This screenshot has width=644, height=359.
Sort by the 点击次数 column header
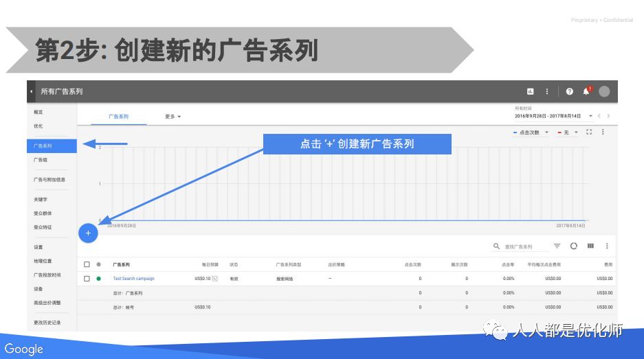point(413,265)
